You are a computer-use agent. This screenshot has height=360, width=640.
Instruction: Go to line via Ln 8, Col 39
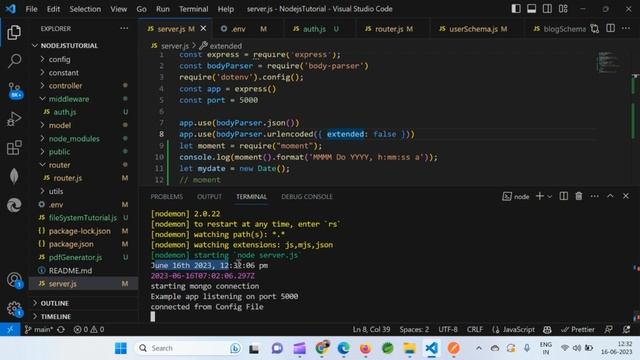tap(371, 329)
